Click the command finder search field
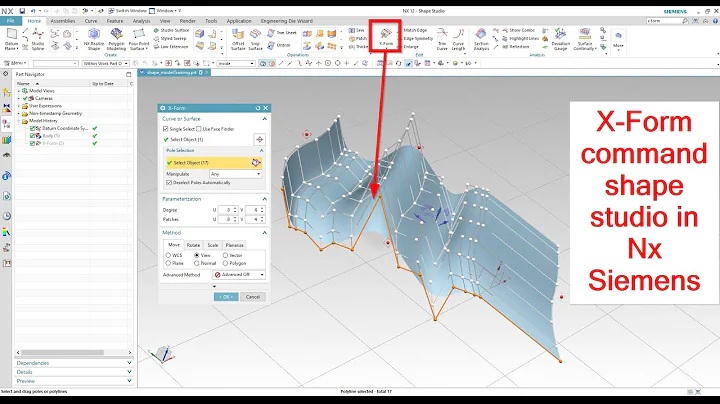The image size is (720, 404). [x=664, y=21]
